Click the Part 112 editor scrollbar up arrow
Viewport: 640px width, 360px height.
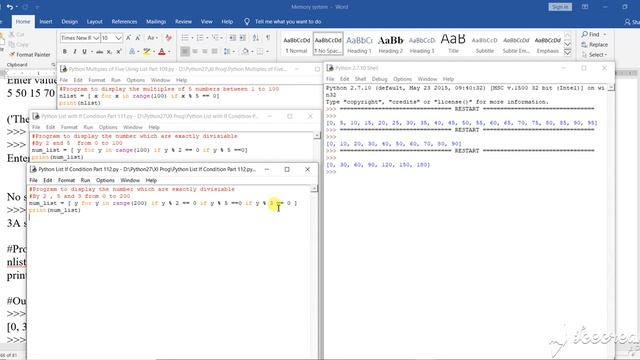click(x=314, y=189)
